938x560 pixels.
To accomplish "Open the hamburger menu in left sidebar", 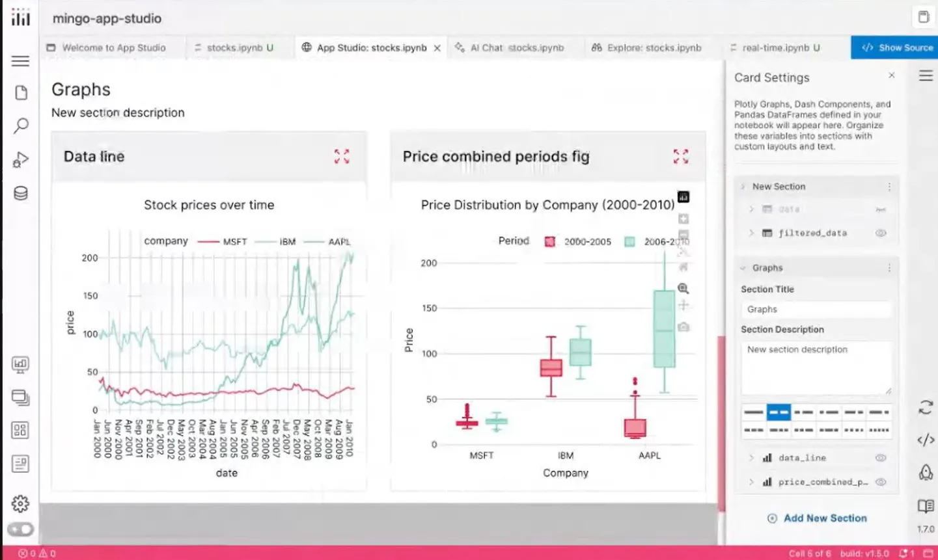I will (20, 61).
